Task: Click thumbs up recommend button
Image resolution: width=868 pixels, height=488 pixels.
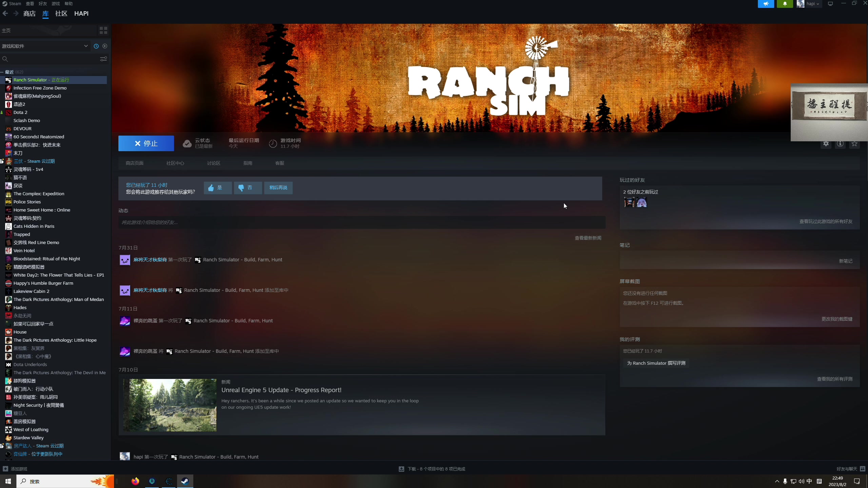Action: (x=218, y=188)
